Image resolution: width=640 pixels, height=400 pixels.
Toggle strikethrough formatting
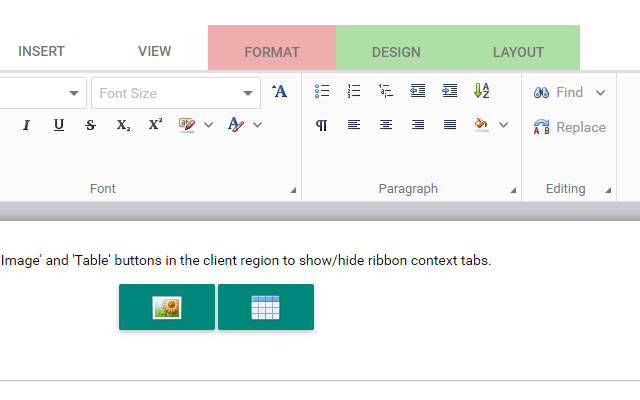coord(90,125)
